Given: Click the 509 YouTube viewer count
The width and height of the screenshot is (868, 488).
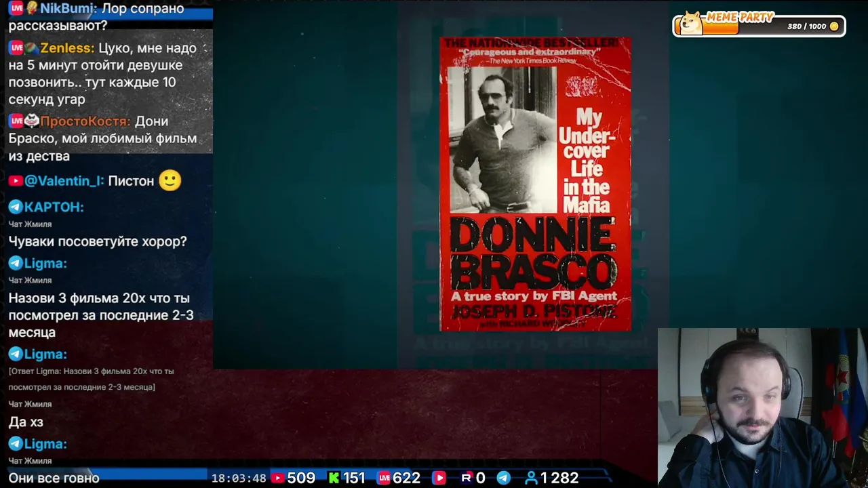Looking at the screenshot, I should [x=301, y=478].
